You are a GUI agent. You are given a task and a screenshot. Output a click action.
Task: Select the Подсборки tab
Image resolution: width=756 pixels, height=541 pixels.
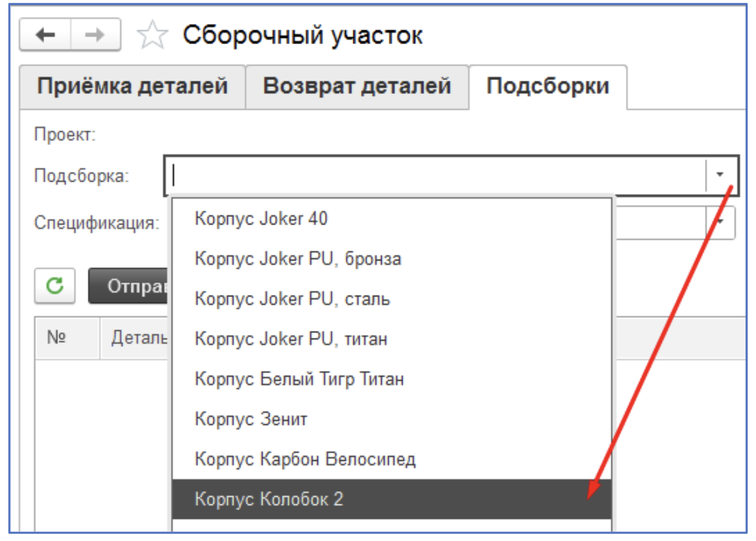click(x=547, y=86)
